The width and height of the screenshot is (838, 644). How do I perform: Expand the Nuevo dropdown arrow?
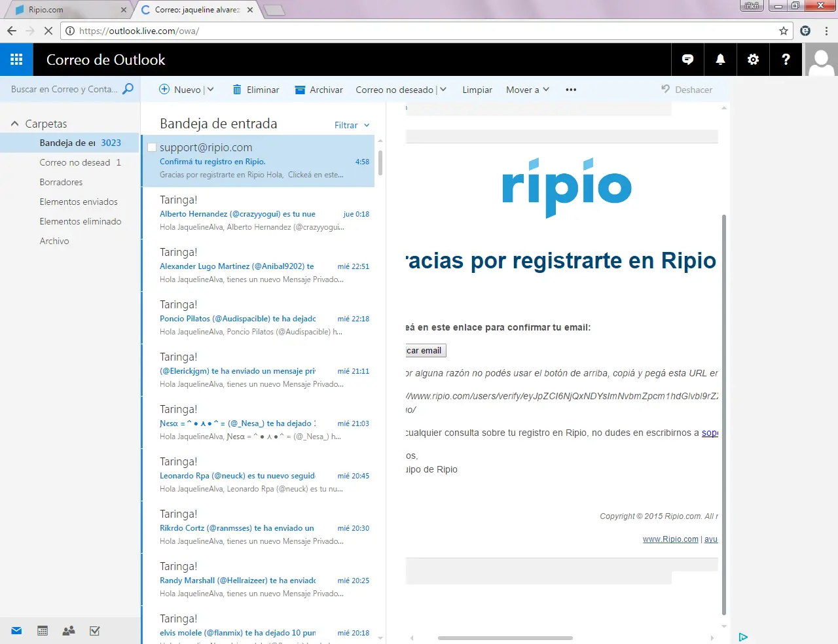click(x=211, y=90)
